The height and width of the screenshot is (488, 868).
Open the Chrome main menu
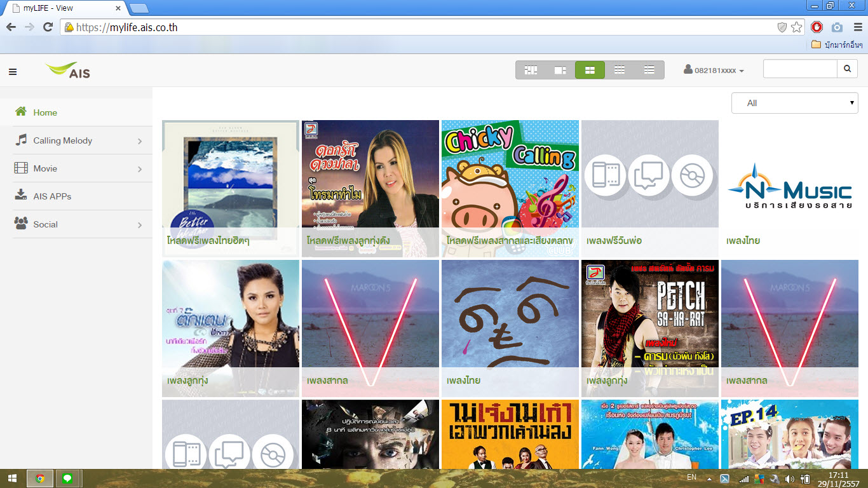pos(858,27)
